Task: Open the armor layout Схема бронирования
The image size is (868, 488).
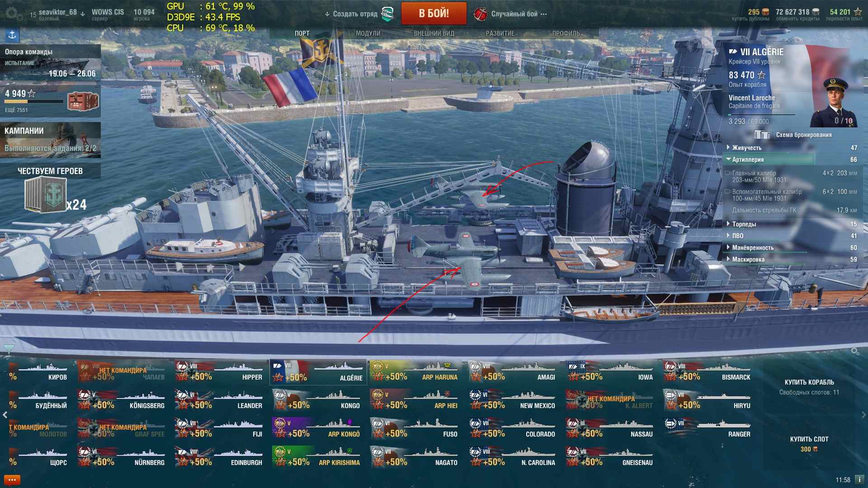Action: tap(793, 135)
